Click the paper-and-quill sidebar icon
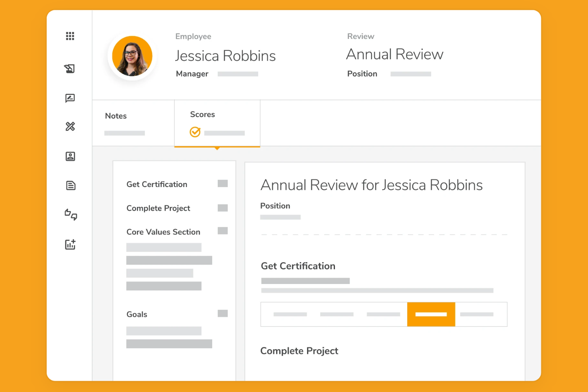The height and width of the screenshot is (392, 588). pos(70,69)
